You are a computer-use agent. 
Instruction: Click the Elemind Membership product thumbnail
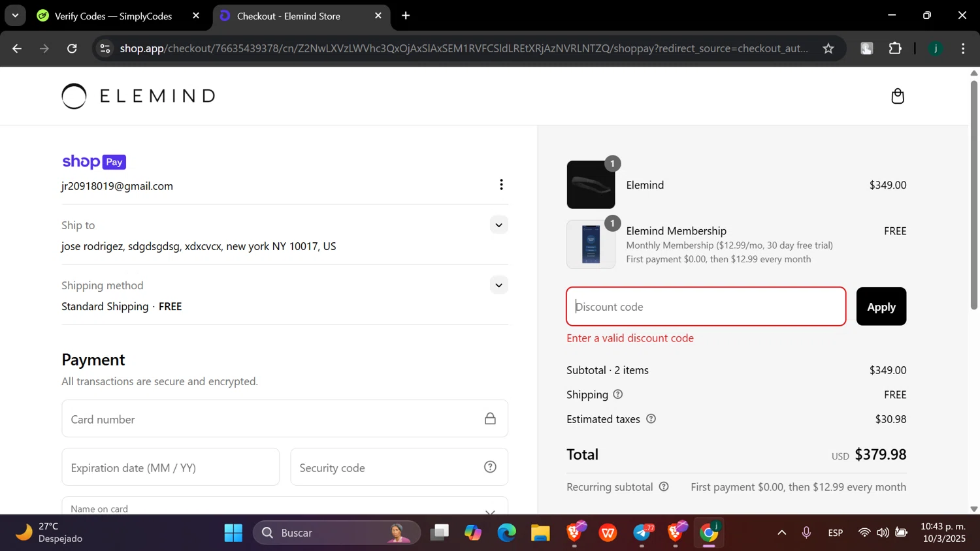[591, 244]
